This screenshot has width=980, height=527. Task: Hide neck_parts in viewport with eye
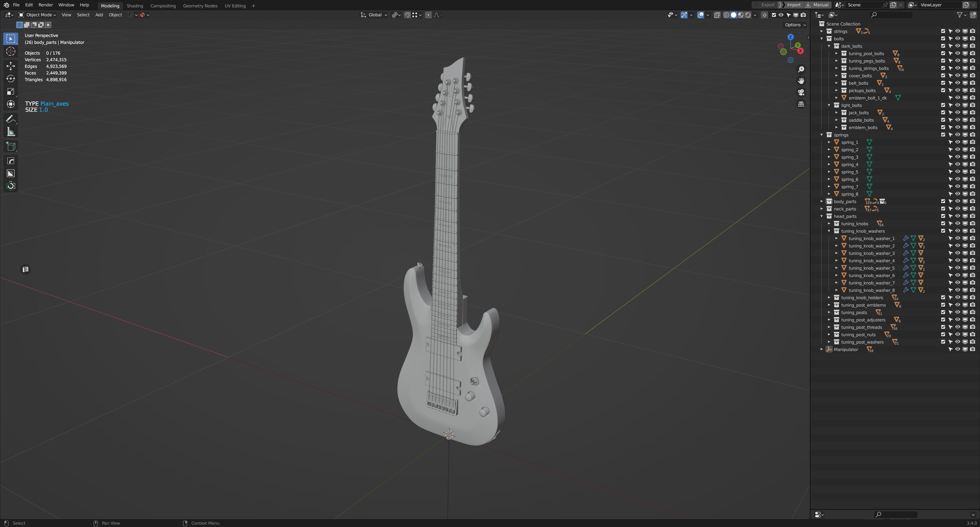(x=958, y=209)
